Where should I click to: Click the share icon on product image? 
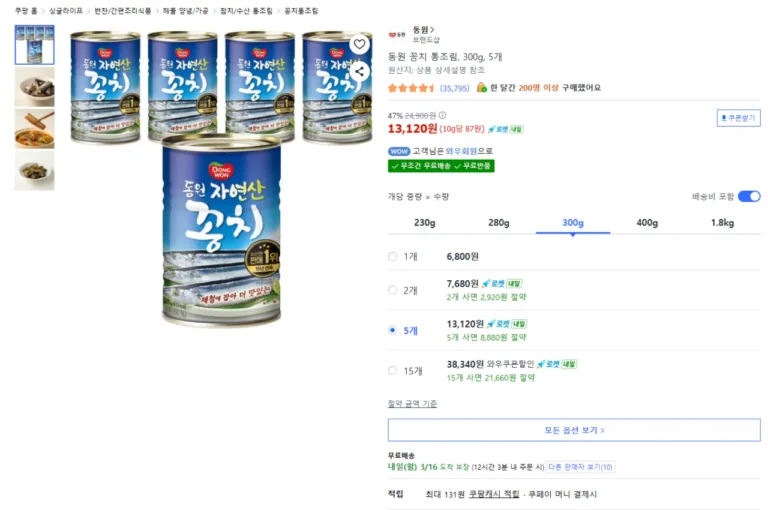pos(359,71)
